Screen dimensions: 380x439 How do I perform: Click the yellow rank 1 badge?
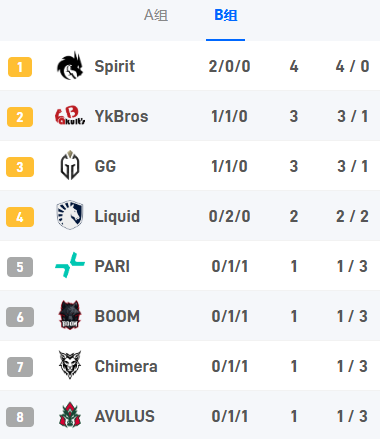click(20, 67)
